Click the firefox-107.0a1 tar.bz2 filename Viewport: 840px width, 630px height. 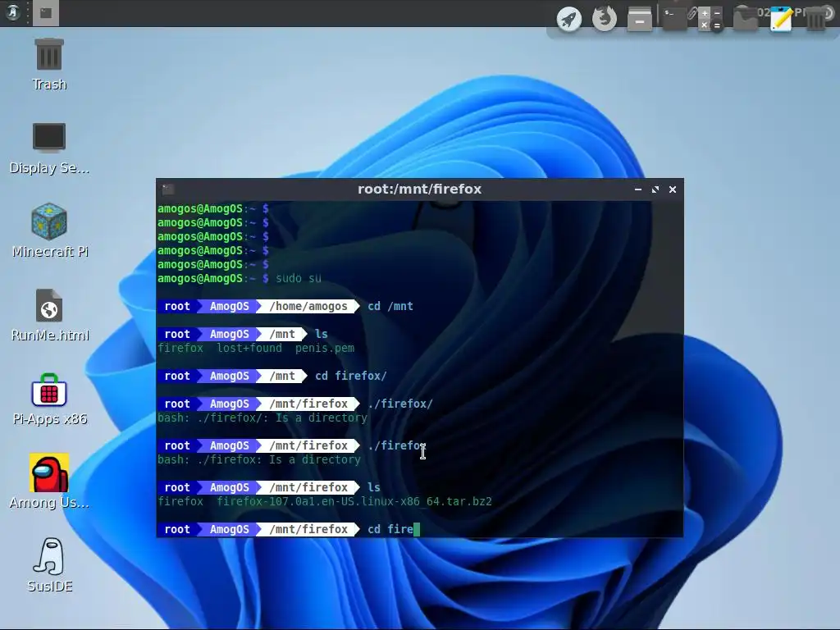coord(354,501)
